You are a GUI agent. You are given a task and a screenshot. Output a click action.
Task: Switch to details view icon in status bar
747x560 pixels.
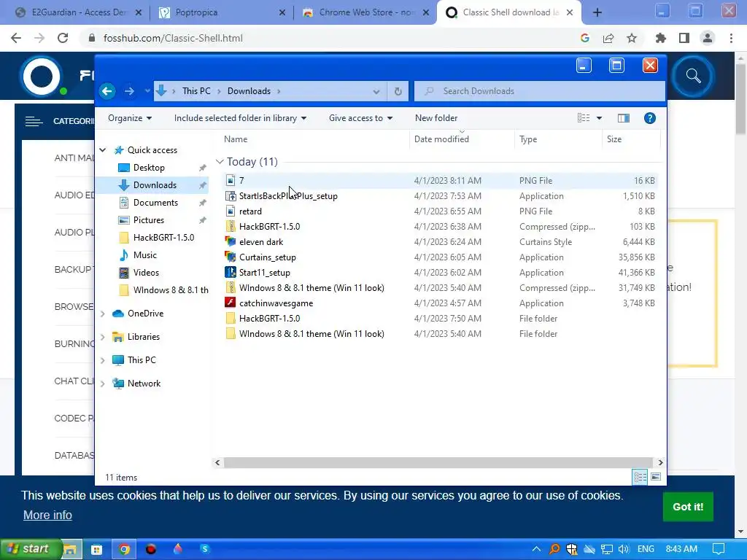click(x=640, y=477)
